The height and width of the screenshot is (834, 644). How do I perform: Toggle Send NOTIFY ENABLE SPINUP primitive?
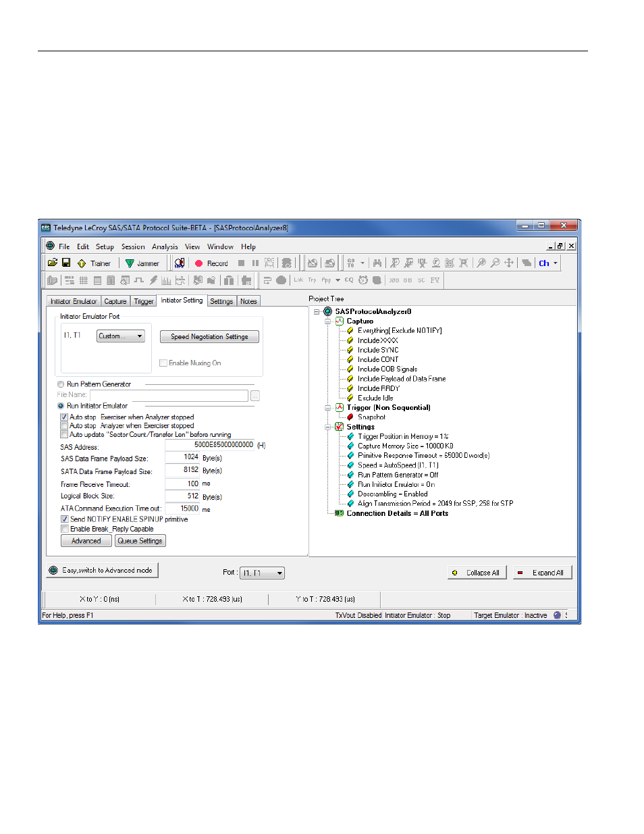[65, 519]
